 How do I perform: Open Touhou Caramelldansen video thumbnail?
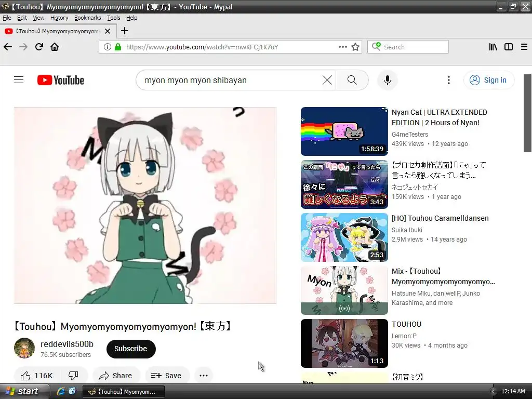[344, 237]
